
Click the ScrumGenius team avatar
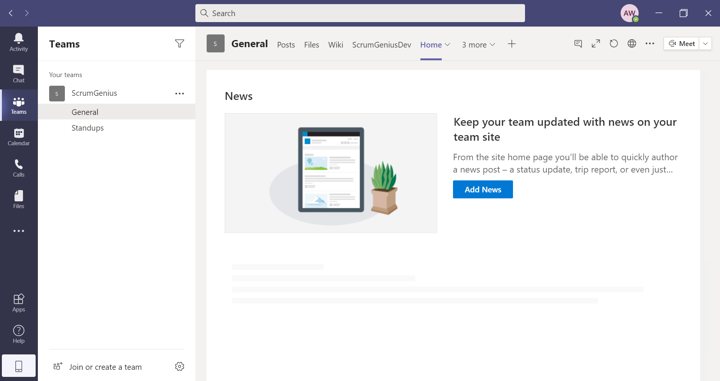57,93
